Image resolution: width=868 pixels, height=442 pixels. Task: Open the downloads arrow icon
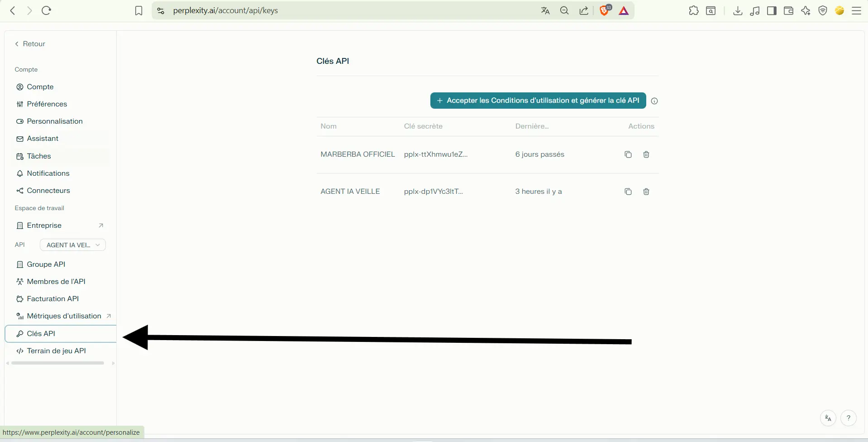pyautogui.click(x=738, y=10)
